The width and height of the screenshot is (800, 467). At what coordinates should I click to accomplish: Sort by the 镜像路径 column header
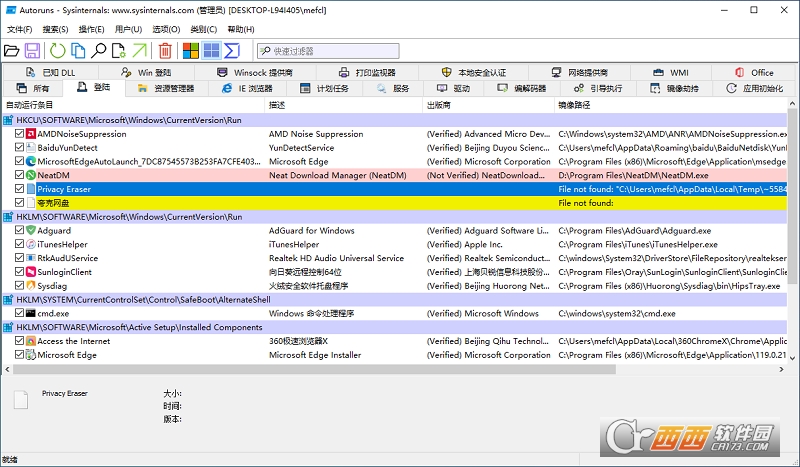(671, 105)
